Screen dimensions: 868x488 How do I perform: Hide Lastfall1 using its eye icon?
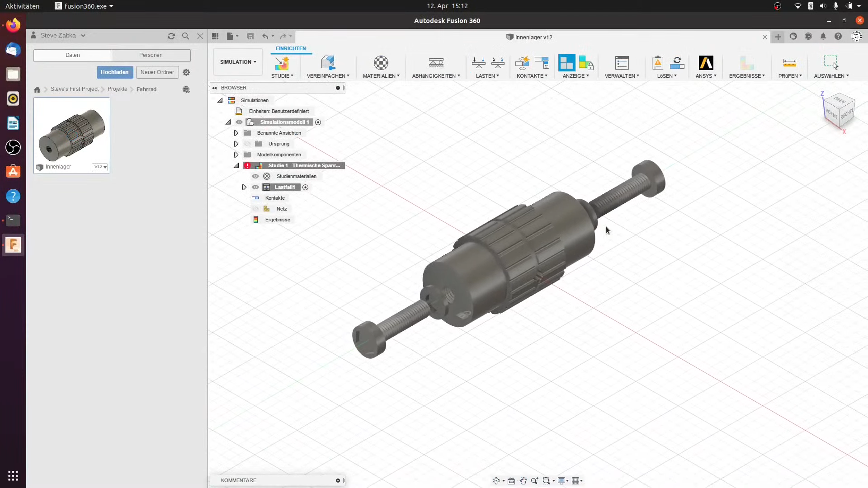pyautogui.click(x=255, y=187)
